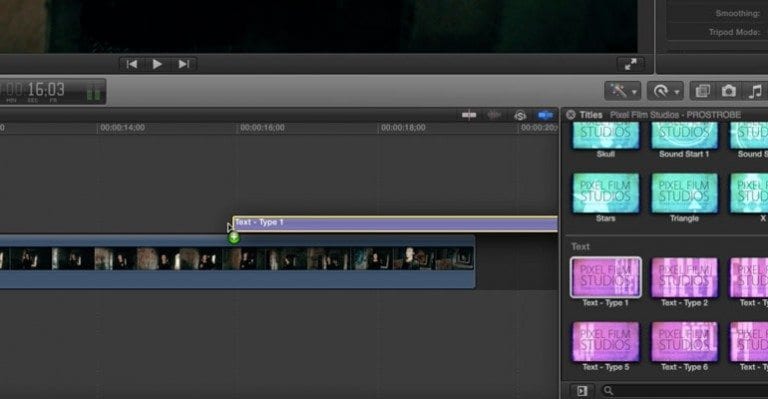Toggle full-screen viewer arrows icon
768x399 pixels.
coord(631,64)
